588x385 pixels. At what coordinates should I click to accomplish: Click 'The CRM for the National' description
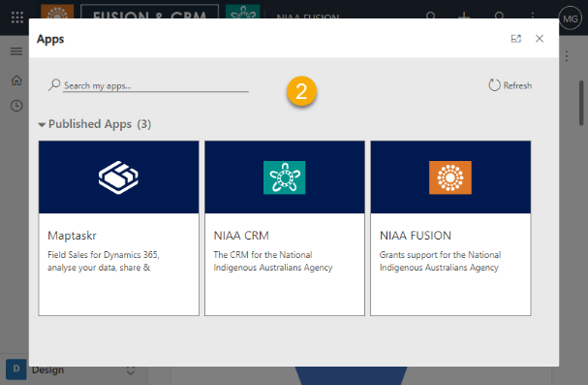tap(263, 255)
